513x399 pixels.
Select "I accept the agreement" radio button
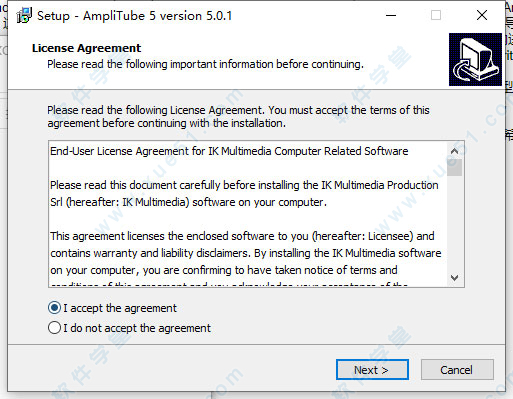pyautogui.click(x=54, y=308)
